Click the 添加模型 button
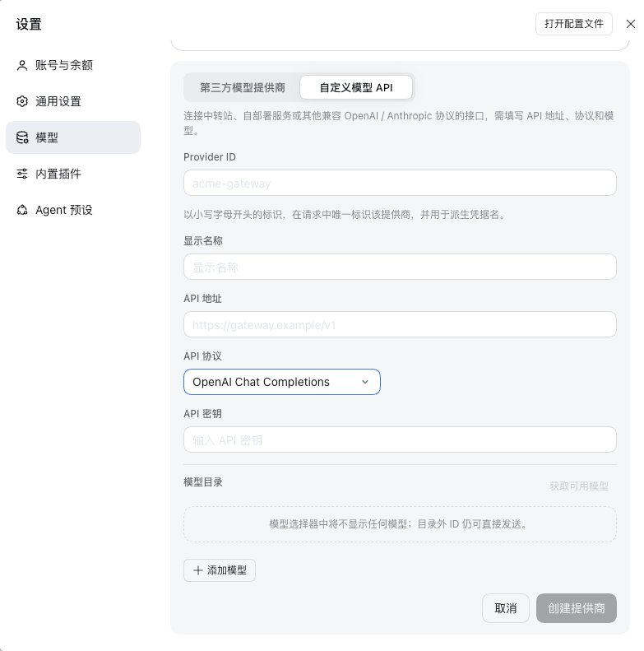644x651 pixels. pyautogui.click(x=220, y=570)
